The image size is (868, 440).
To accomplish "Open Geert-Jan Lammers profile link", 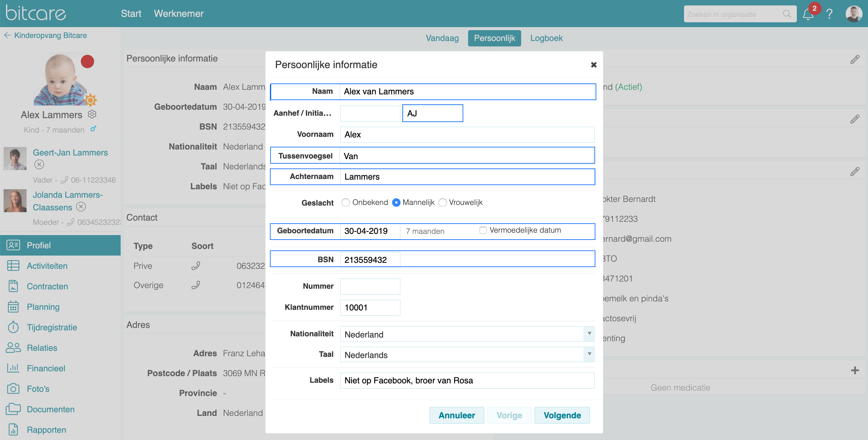I will [70, 152].
